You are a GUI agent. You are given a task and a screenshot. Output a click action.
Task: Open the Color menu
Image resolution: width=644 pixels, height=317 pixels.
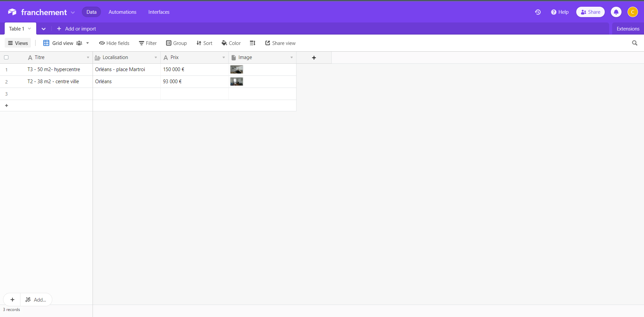tap(231, 43)
